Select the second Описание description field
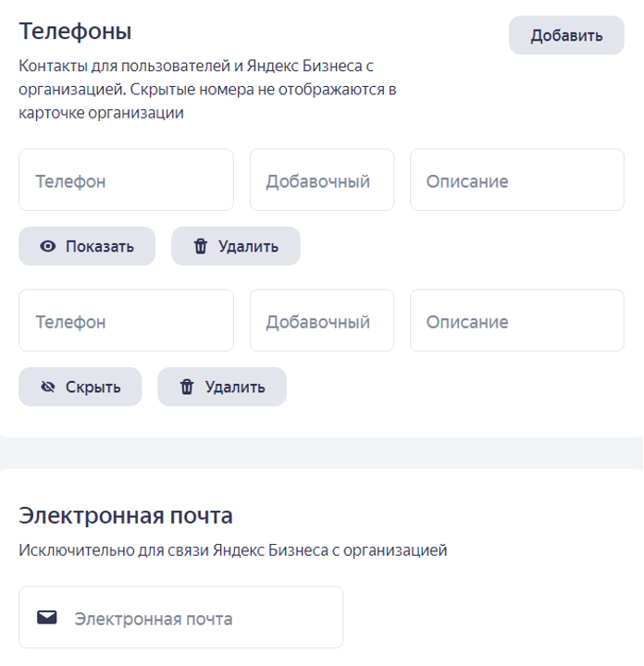The width and height of the screenshot is (644, 666). coord(517,321)
